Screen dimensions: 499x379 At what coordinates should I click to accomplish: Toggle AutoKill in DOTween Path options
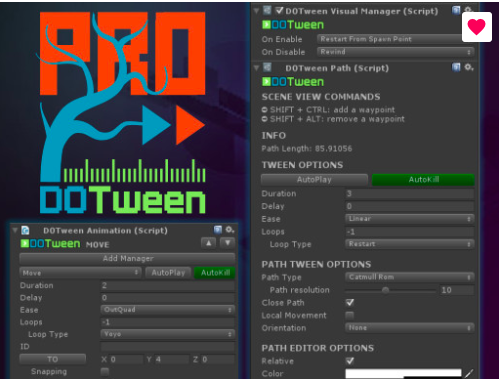423,180
